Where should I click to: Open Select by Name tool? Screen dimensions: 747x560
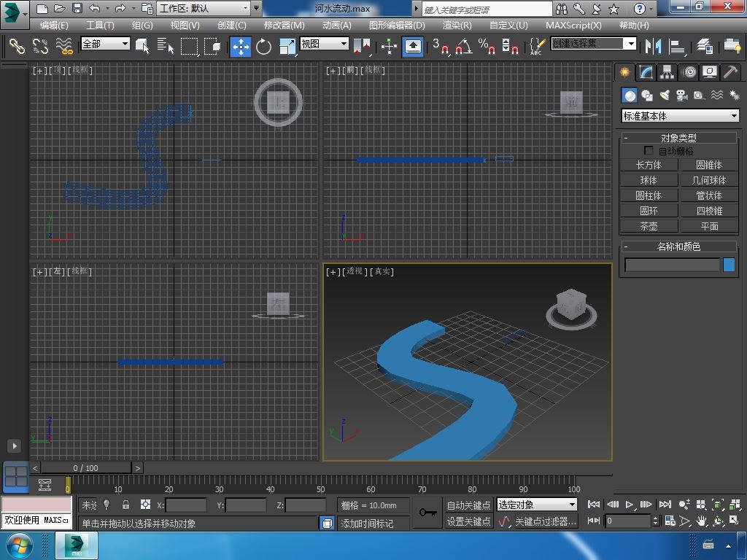pyautogui.click(x=166, y=46)
